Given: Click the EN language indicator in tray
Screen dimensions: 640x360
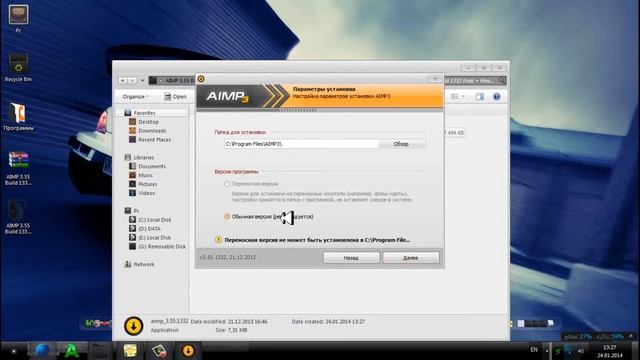Looking at the screenshot, I should click(x=534, y=350).
